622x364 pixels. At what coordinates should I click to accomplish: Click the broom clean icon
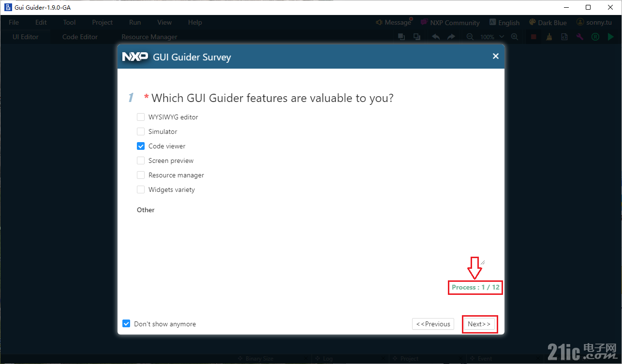[549, 37]
